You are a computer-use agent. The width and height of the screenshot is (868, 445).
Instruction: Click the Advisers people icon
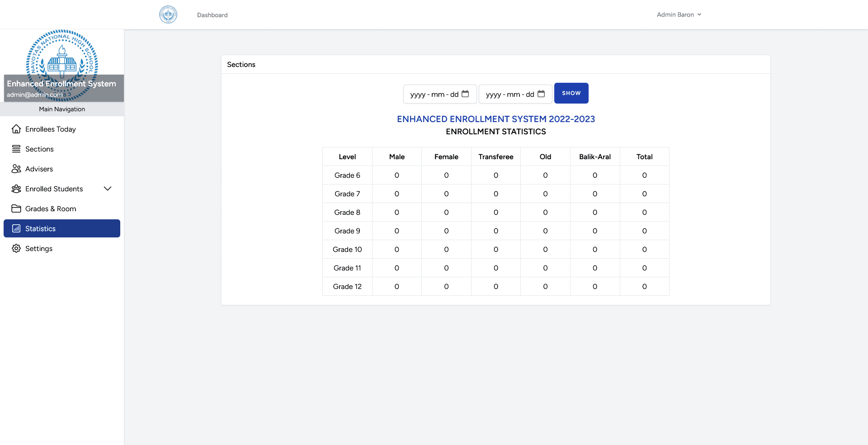pyautogui.click(x=16, y=169)
